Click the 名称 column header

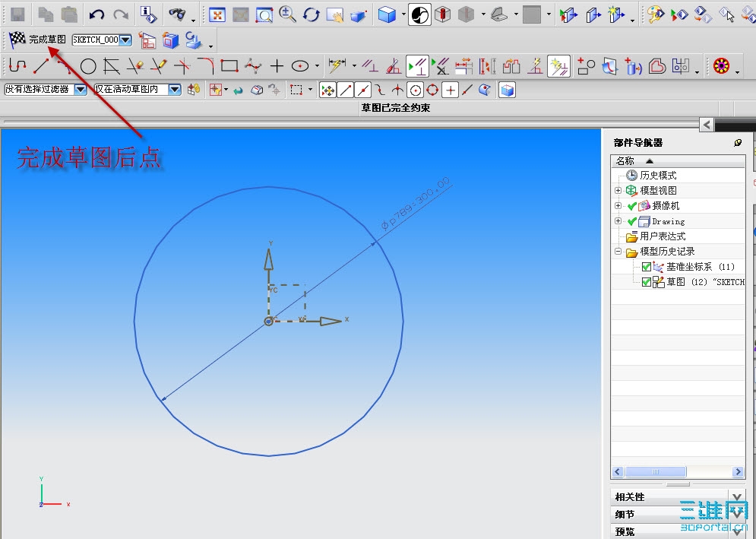(678, 160)
